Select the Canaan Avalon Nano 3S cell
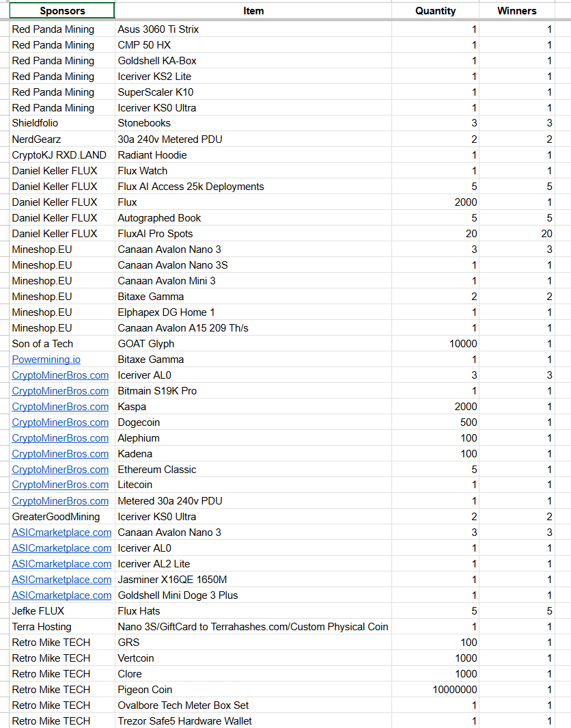Viewport: 571px width, 728px height. point(253,265)
